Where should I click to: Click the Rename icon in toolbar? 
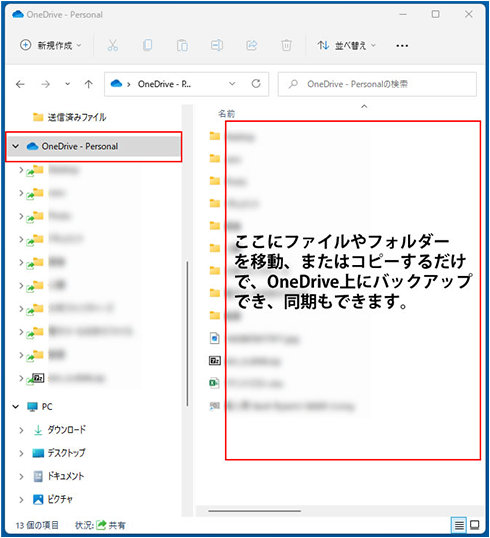click(217, 45)
